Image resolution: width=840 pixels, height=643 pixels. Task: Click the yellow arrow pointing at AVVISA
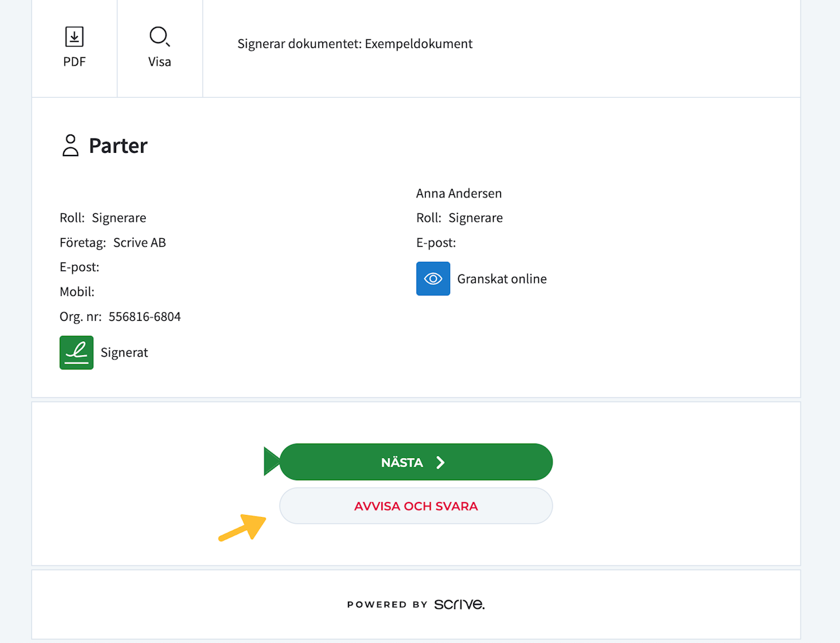click(x=243, y=527)
